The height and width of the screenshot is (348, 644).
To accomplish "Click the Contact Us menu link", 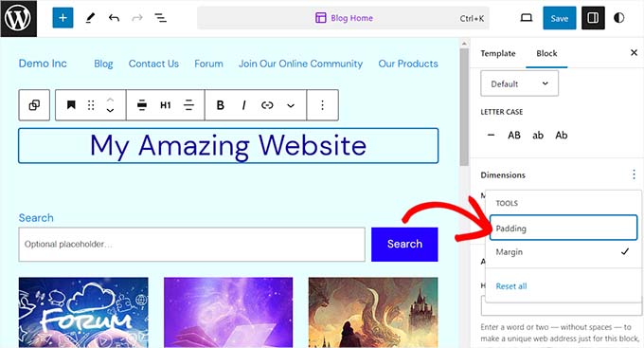I will pyautogui.click(x=153, y=64).
